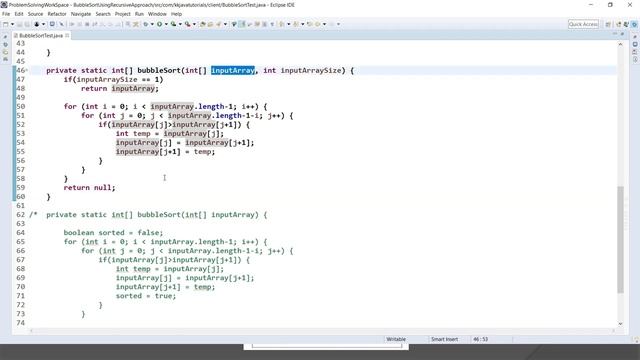The width and height of the screenshot is (640, 360).
Task: Close the BubbleSortTest.java tab
Action: [67, 36]
